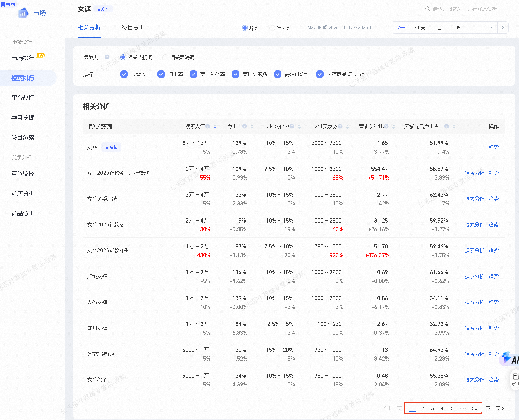The height and width of the screenshot is (420, 519).
Task: Click the pagination ellipsis jump
Action: tap(463, 408)
